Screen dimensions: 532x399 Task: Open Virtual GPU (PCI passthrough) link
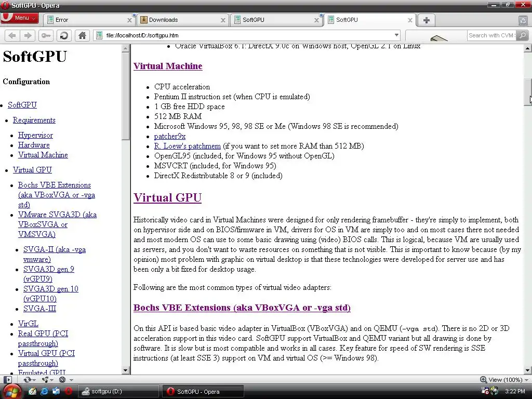[x=46, y=358]
